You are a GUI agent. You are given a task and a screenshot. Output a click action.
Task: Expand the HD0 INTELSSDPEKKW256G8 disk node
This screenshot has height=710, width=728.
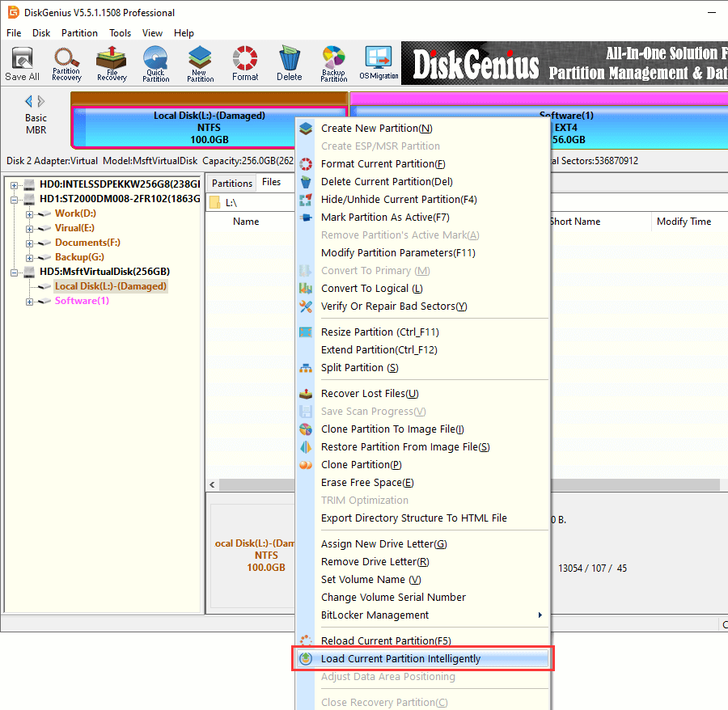point(14,185)
